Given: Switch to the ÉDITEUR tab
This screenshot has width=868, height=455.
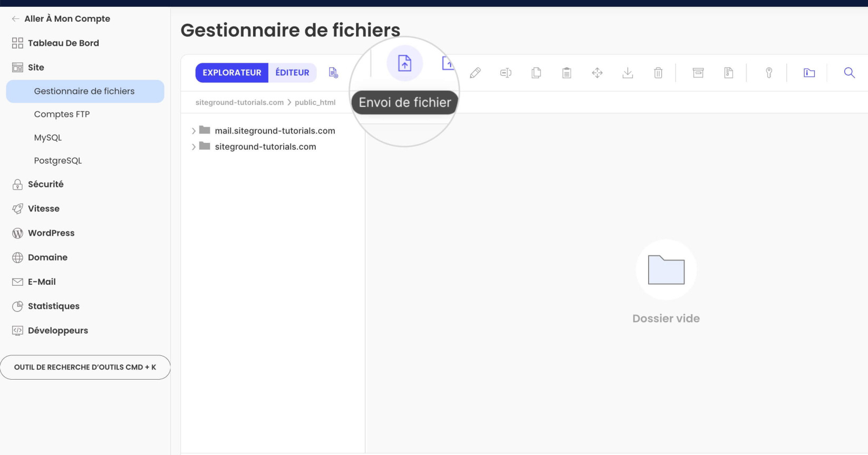Looking at the screenshot, I should (x=292, y=73).
